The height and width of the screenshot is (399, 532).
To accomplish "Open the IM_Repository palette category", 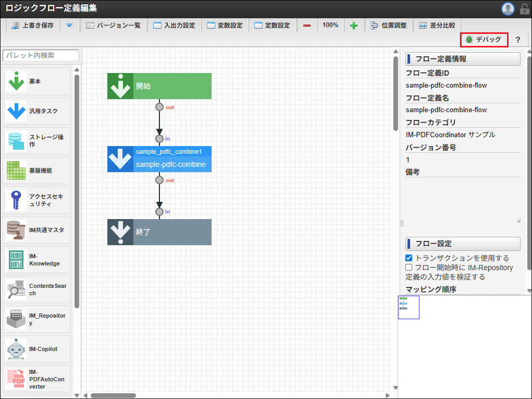I will coord(36,319).
